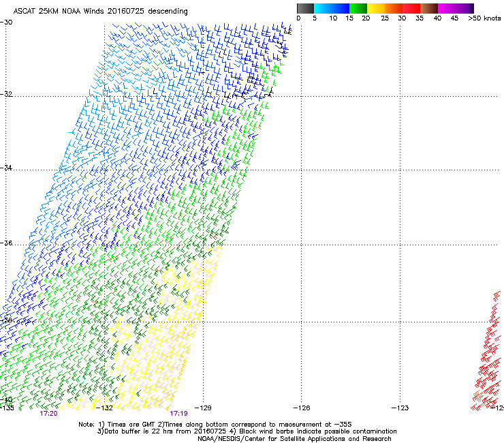Click the title 'ASCAT 25KM NOAA Winds 20160725 descending'
504x443 pixels.
coord(100,12)
